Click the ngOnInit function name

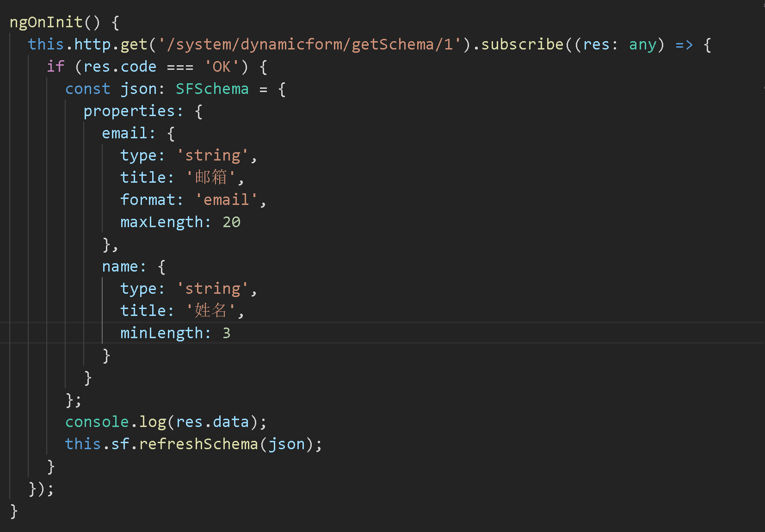click(46, 22)
